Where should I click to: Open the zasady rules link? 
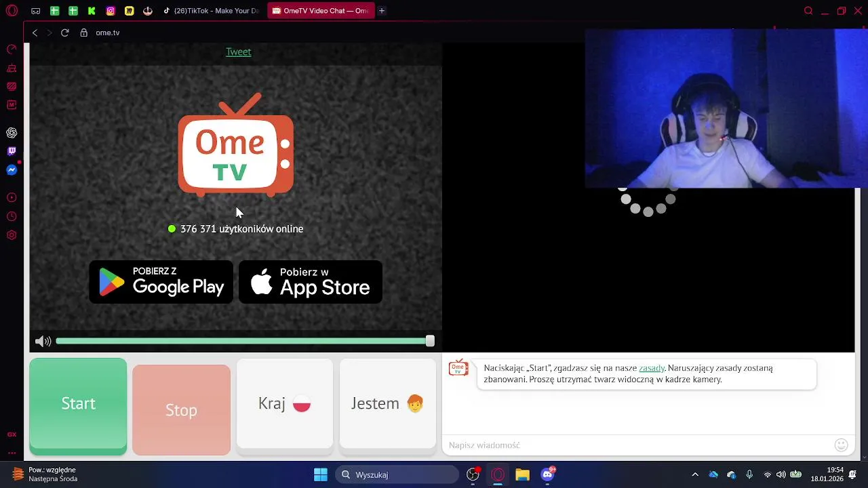(652, 368)
